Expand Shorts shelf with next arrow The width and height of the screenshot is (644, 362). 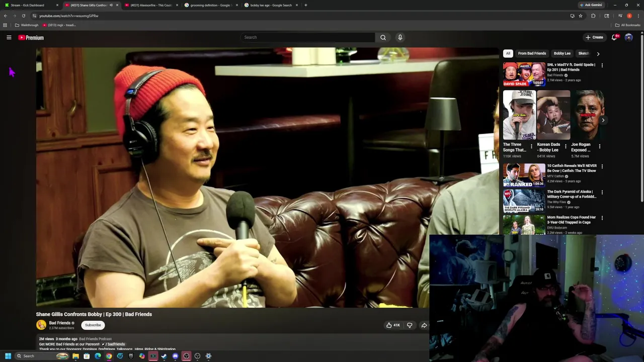[603, 120]
